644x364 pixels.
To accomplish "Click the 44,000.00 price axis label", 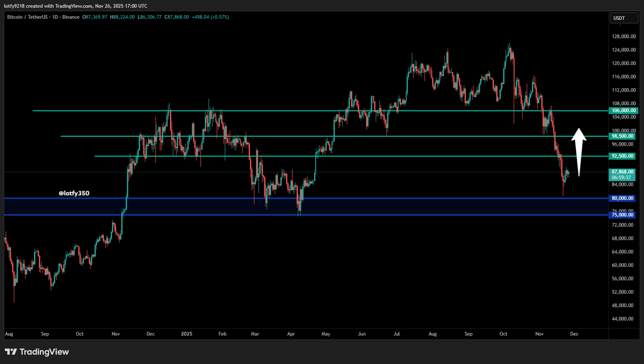I will tap(623, 319).
